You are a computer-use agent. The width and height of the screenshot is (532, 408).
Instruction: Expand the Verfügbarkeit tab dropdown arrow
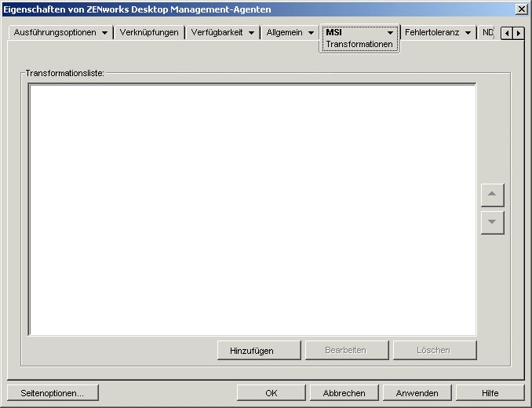tap(251, 33)
